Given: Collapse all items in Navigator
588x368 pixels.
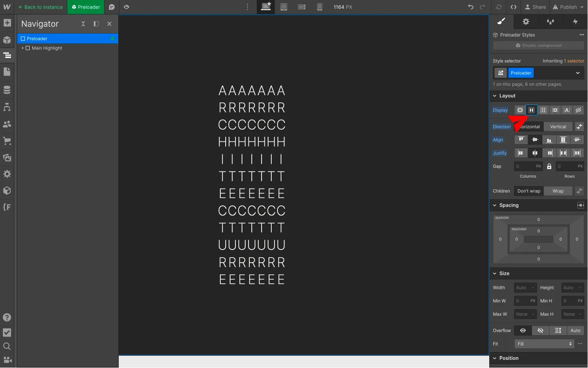Looking at the screenshot, I should coord(83,24).
